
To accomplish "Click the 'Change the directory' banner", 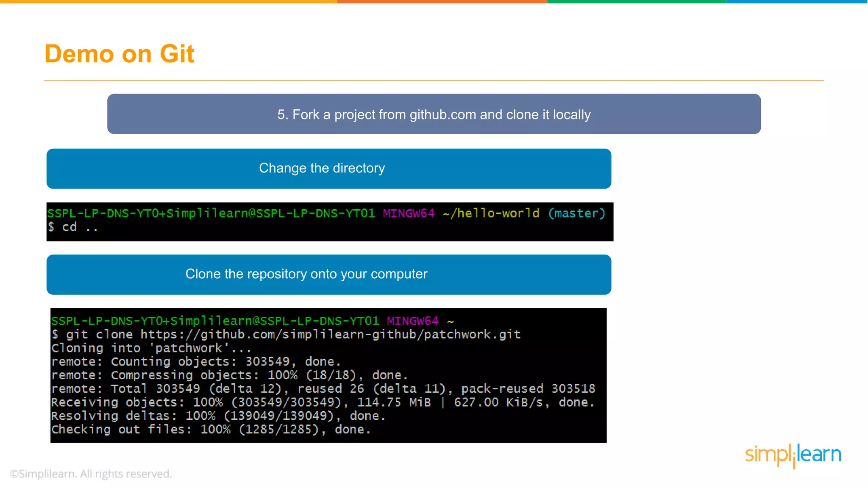I will [x=329, y=169].
